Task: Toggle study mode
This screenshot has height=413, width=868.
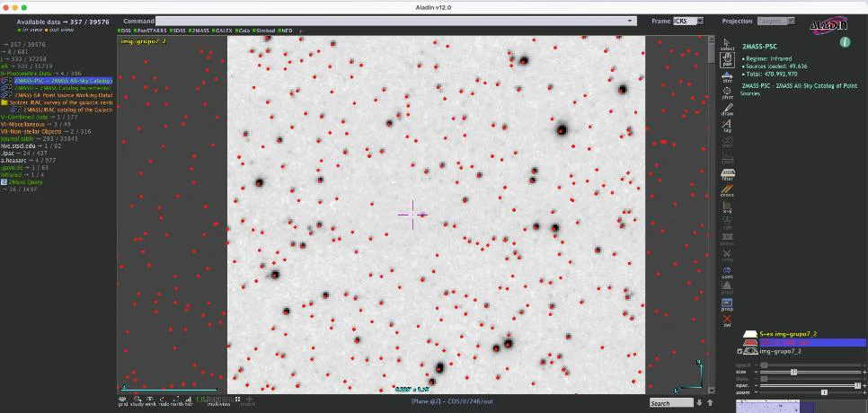Action: click(137, 400)
